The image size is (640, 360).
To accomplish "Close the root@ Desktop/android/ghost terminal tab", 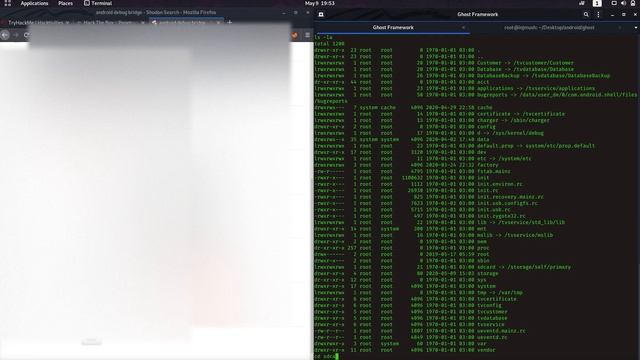I will (x=620, y=28).
